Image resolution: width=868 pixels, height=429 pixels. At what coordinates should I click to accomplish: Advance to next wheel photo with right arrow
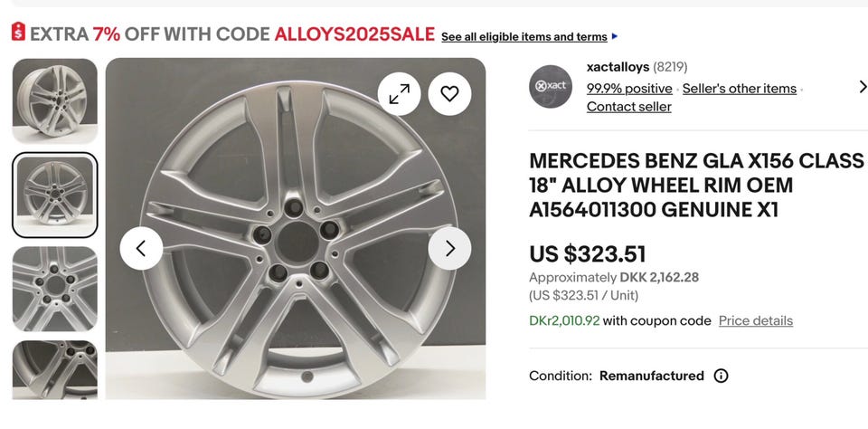pyautogui.click(x=449, y=248)
